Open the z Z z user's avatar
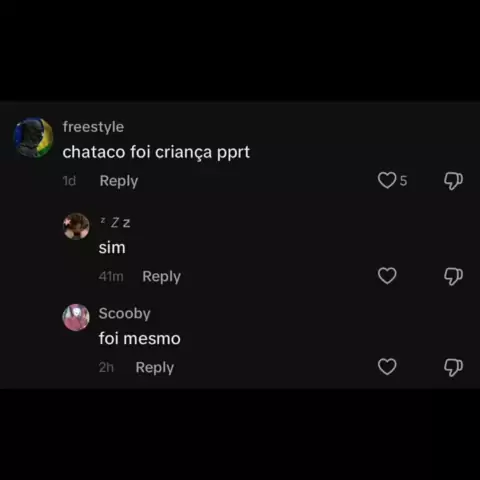Screen dimensions: 480x480 (x=76, y=226)
